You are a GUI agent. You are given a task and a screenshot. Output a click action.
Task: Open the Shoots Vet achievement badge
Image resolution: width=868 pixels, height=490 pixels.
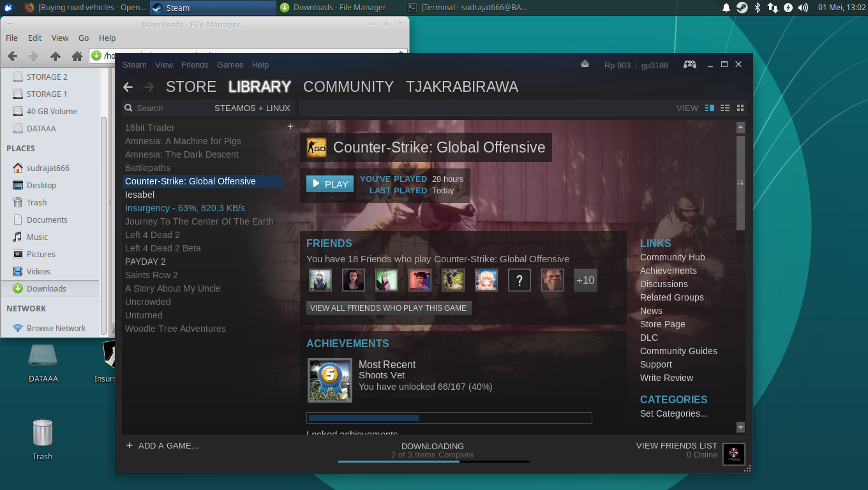click(x=330, y=380)
